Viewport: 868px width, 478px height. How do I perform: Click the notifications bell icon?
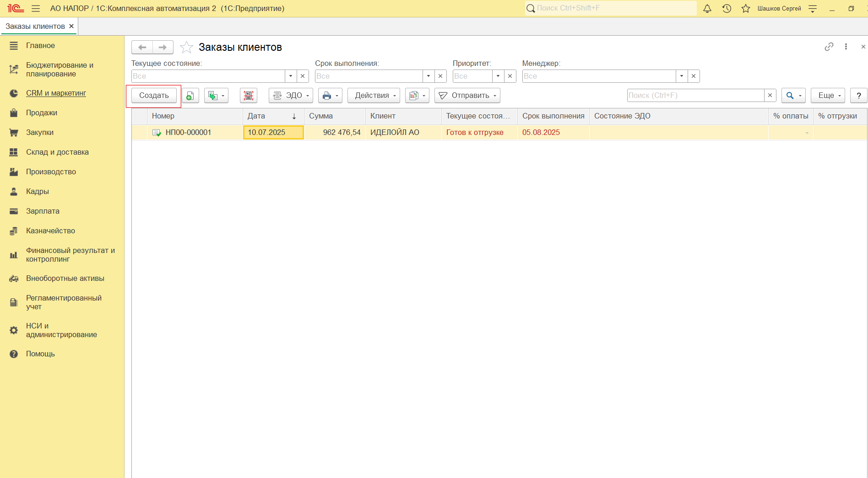[x=707, y=8]
